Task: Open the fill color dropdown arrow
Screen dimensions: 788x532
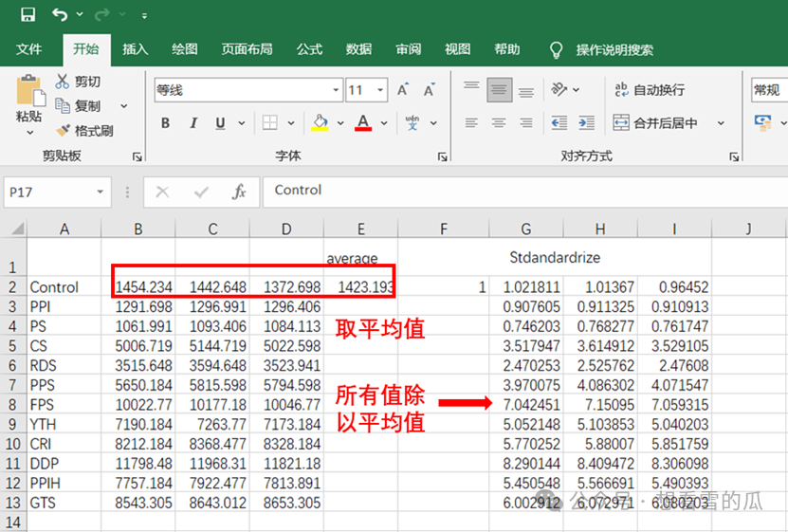Action: coord(340,123)
